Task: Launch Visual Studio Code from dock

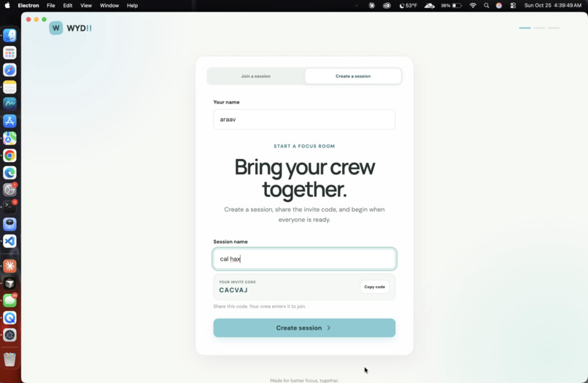Action: point(9,241)
